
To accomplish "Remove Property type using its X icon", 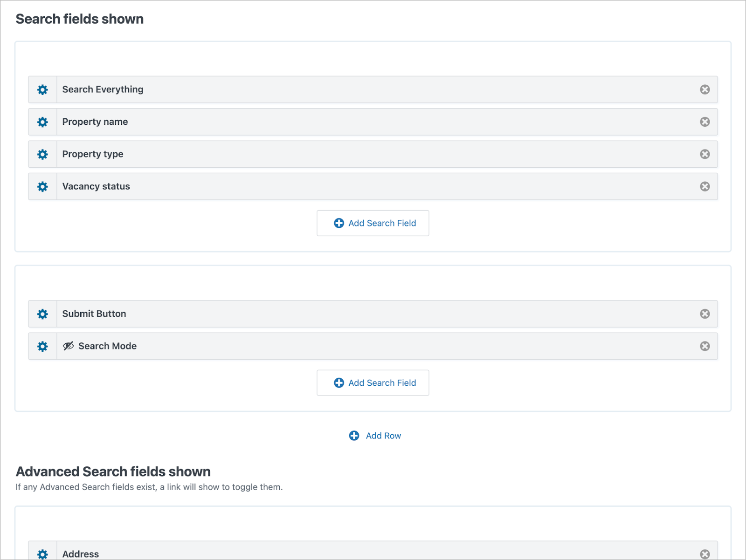I will coord(705,154).
